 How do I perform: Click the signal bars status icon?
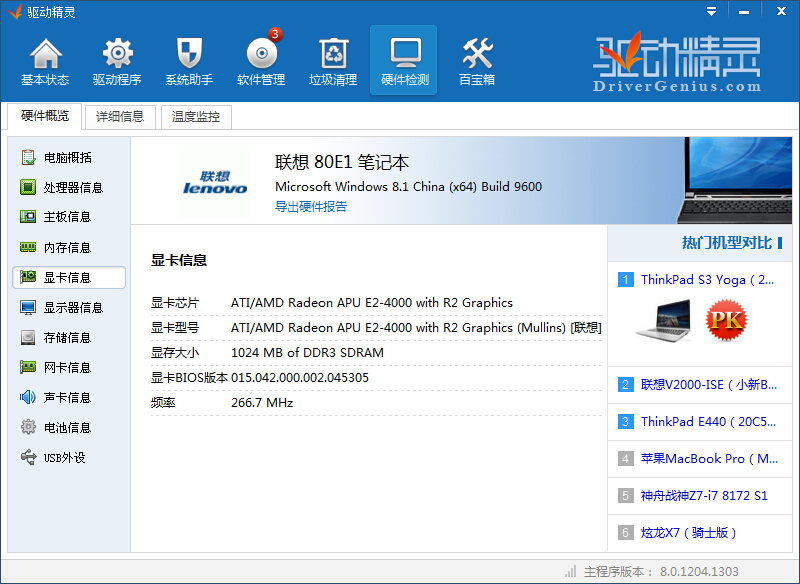(x=570, y=571)
